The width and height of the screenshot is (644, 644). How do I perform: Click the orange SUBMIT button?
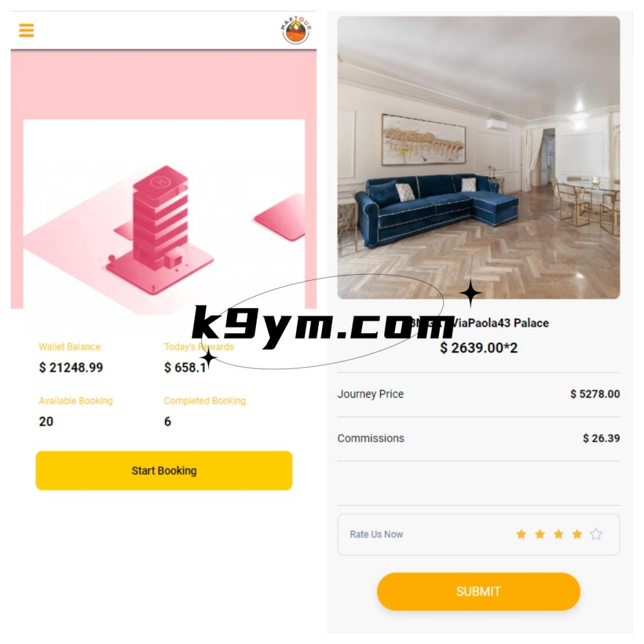pos(479,591)
